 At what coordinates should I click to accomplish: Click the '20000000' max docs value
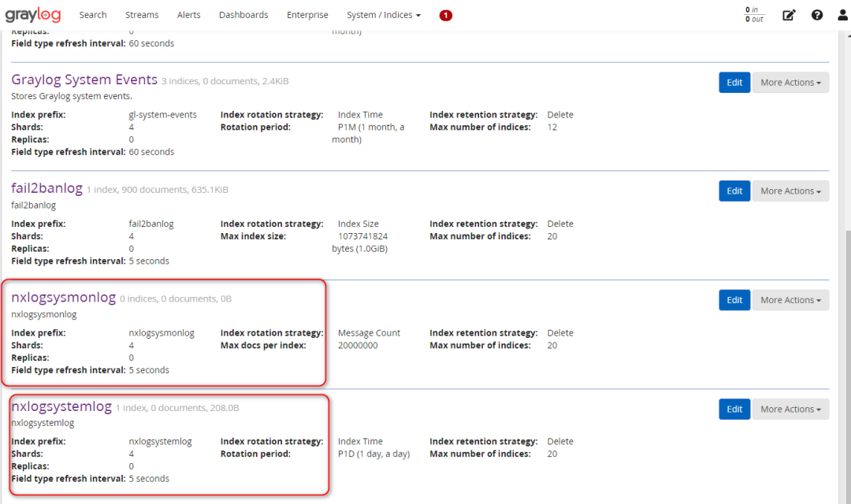point(358,346)
